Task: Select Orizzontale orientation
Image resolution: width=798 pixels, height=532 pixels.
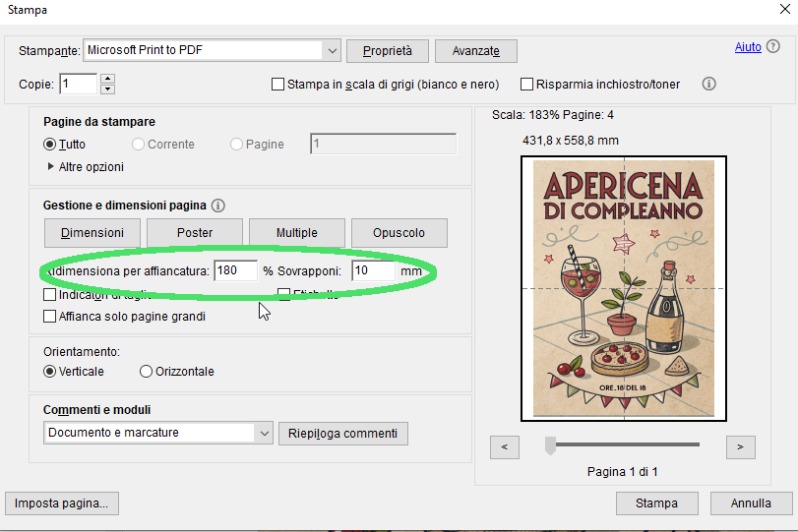Action: [x=147, y=372]
